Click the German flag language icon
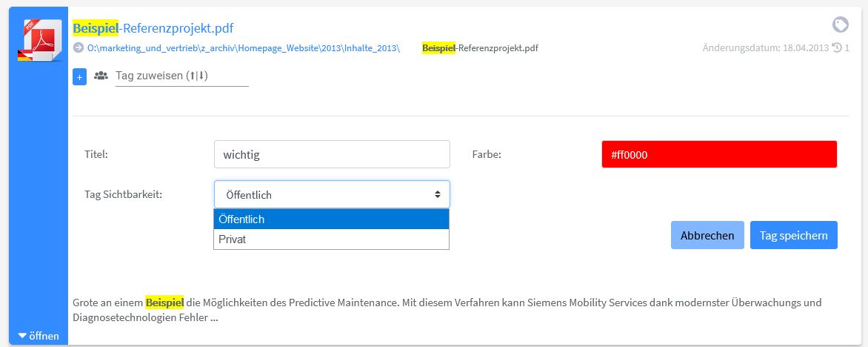Image resolution: width=868 pixels, height=347 pixels. 24,55
